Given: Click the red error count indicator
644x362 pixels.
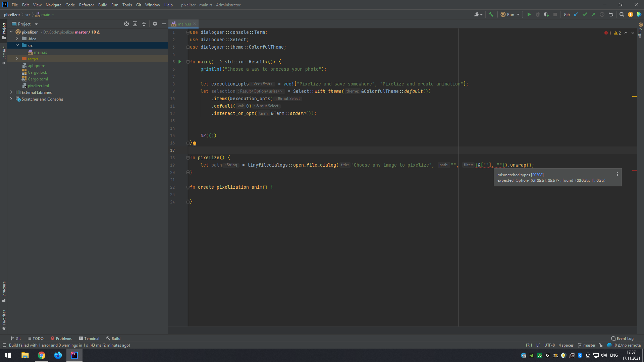Looking at the screenshot, I should click(608, 33).
